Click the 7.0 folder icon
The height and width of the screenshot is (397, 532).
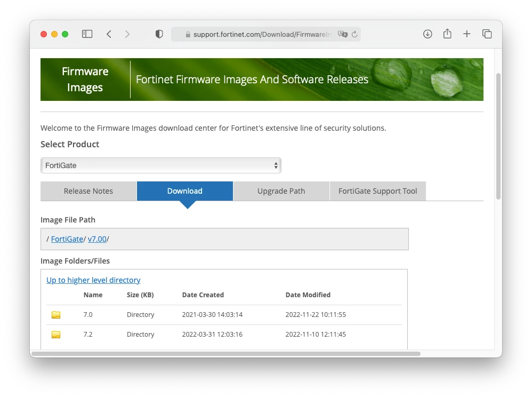[56, 315]
